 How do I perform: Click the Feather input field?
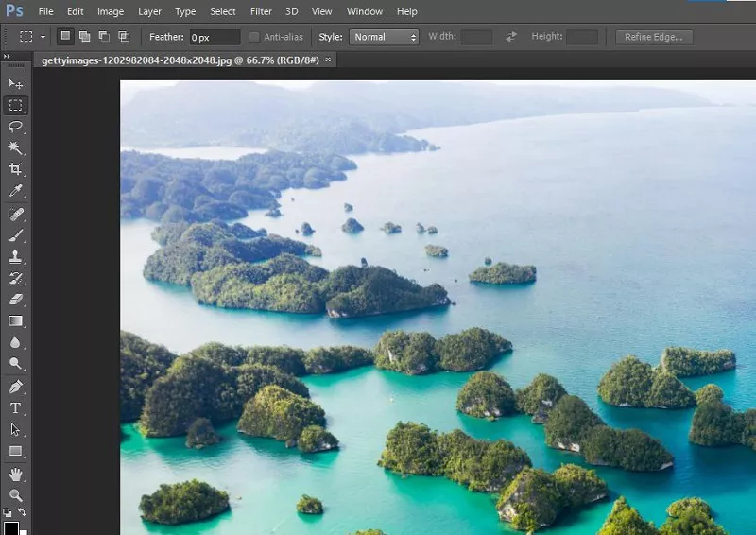[x=214, y=37]
